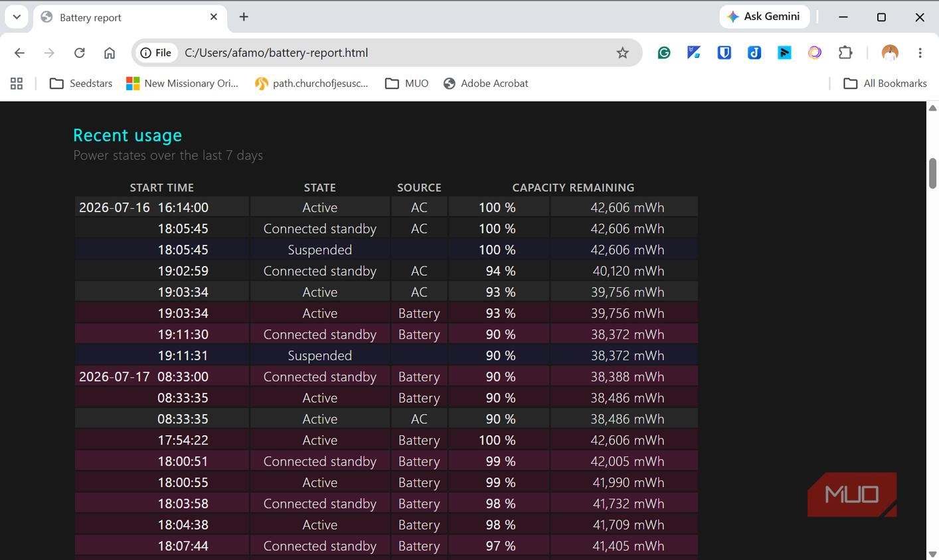The height and width of the screenshot is (560, 939).
Task: Open a new browser tab
Action: [244, 17]
